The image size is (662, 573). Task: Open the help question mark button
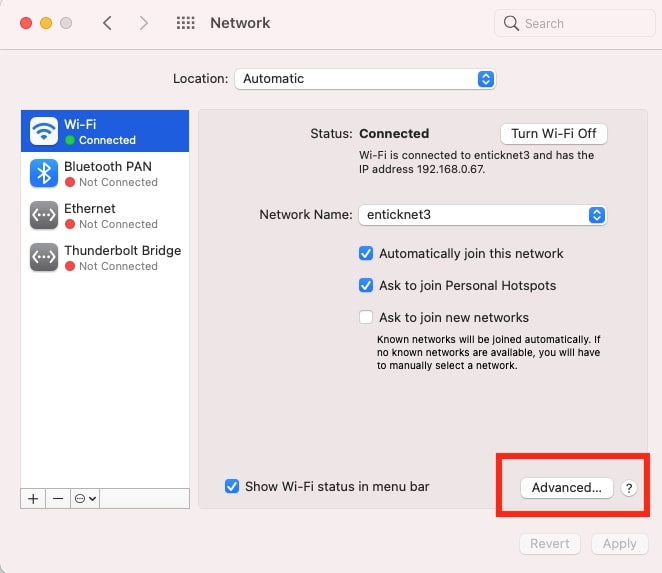[x=629, y=488]
